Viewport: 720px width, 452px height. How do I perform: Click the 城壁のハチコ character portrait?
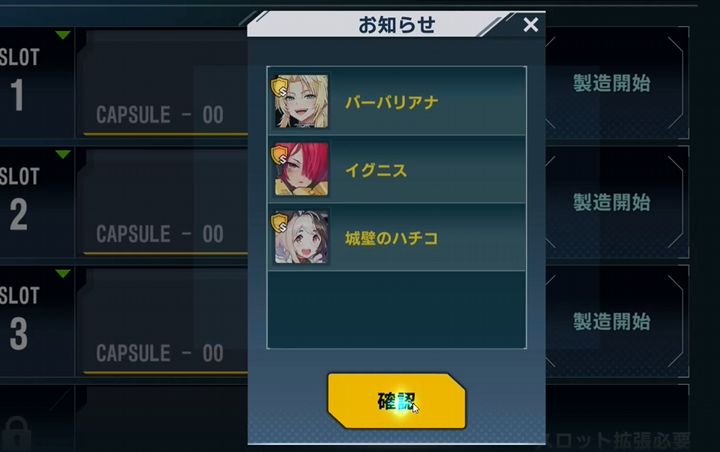click(x=302, y=237)
